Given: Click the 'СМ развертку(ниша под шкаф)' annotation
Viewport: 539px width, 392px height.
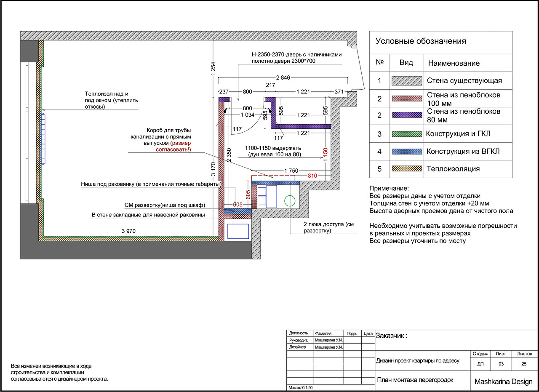Looking at the screenshot, I should [165, 205].
